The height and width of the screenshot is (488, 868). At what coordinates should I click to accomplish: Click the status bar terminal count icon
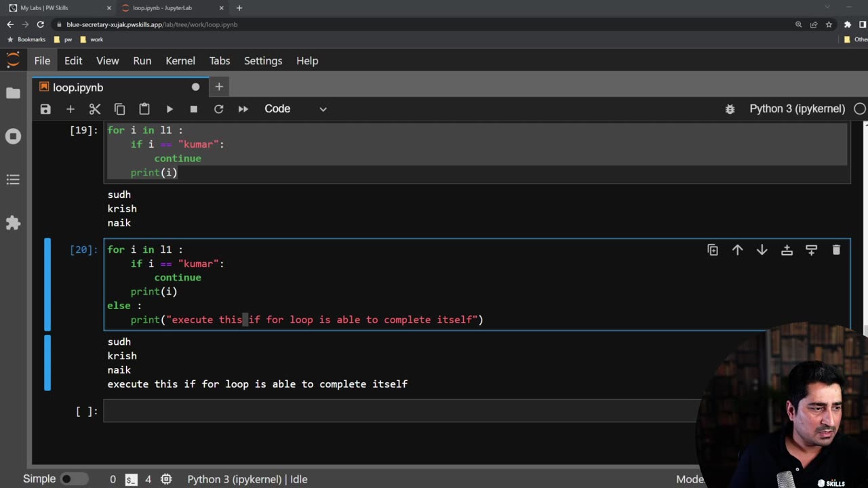[x=131, y=479]
